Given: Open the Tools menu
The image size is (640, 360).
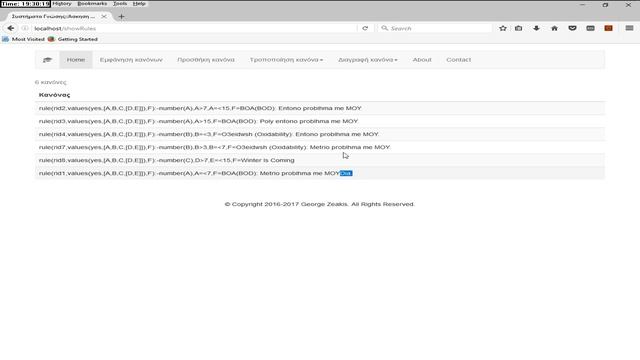Looking at the screenshot, I should 120,4.
